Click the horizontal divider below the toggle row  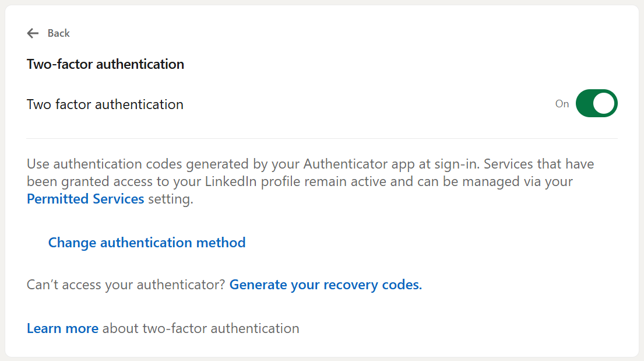322,138
